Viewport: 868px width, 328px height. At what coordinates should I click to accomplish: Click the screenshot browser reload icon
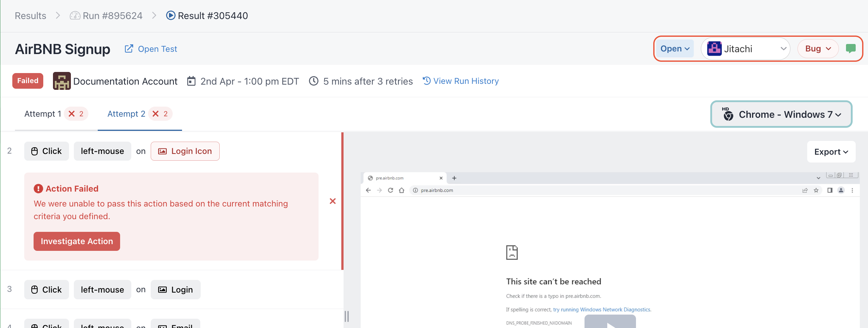(x=391, y=190)
